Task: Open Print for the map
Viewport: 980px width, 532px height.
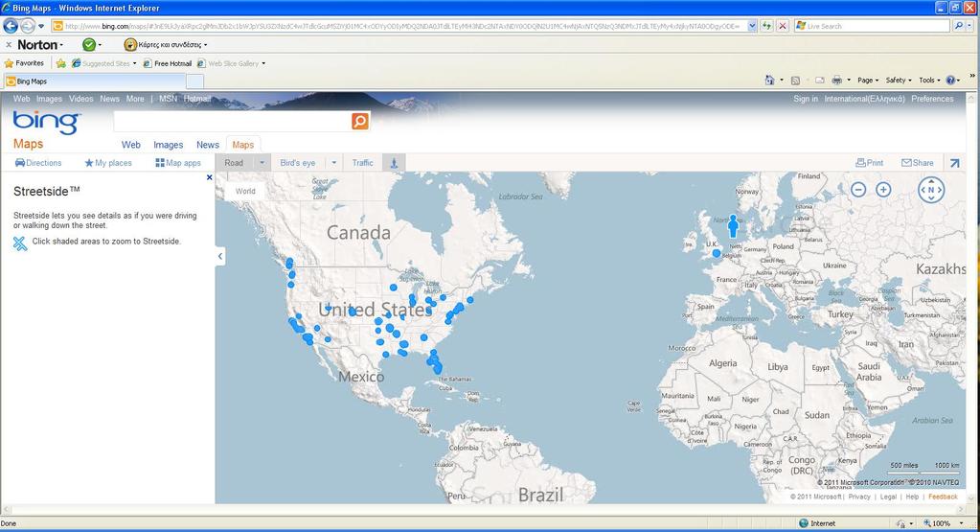Action: coord(870,163)
